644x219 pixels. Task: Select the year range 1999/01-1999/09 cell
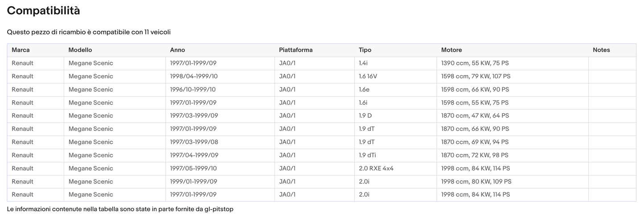(x=193, y=182)
